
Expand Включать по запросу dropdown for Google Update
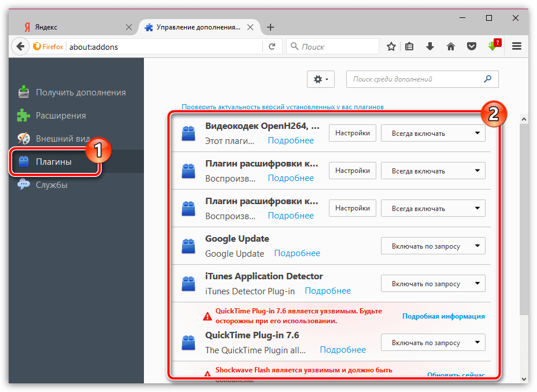click(x=433, y=246)
